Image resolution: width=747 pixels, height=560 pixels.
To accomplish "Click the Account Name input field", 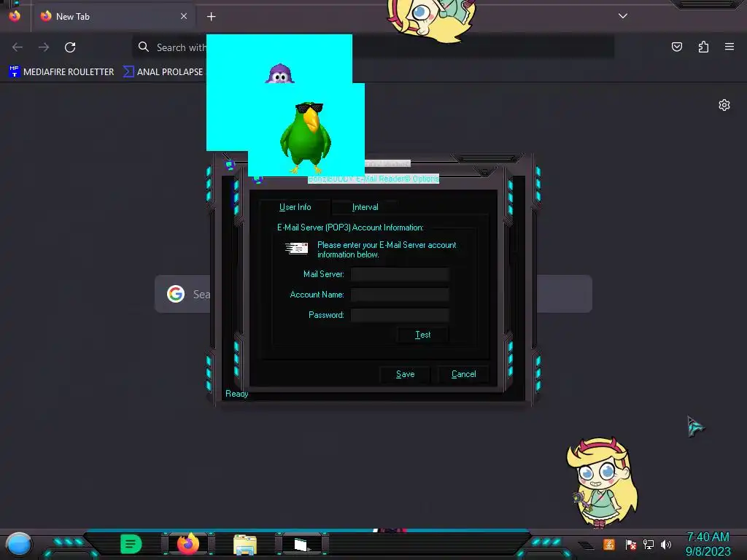I will tap(400, 295).
